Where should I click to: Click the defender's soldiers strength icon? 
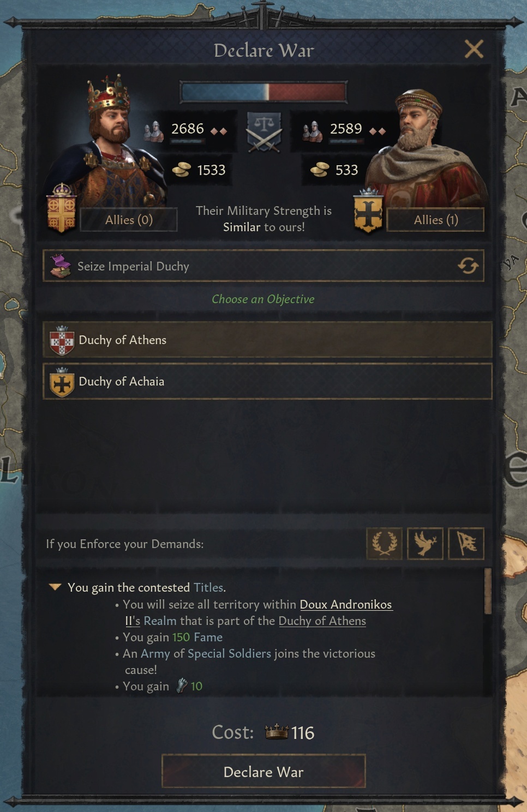pyautogui.click(x=313, y=131)
